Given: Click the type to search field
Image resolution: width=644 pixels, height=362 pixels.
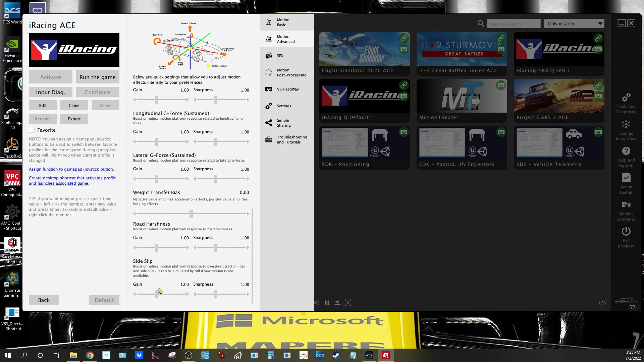Looking at the screenshot, I should [x=514, y=23].
